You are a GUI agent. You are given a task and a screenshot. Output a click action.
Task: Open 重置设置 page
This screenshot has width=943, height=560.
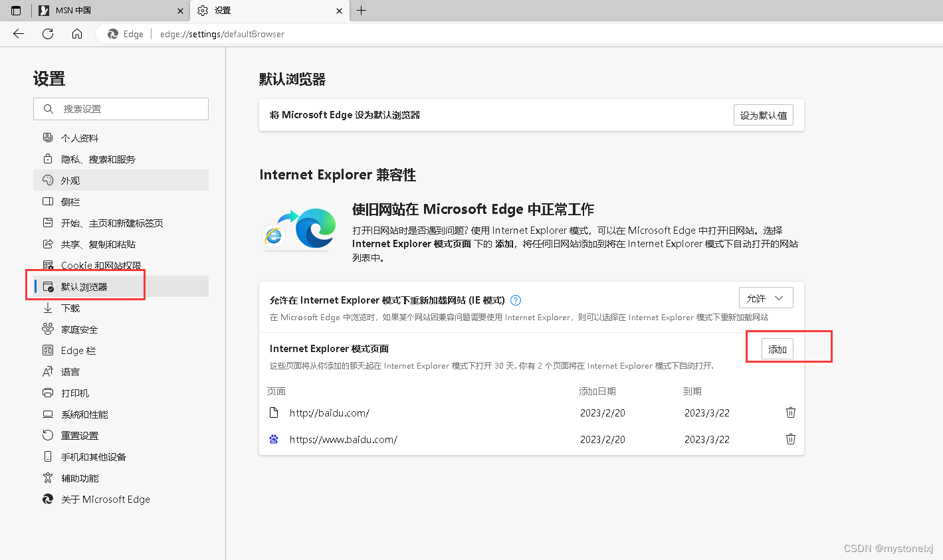(121, 436)
